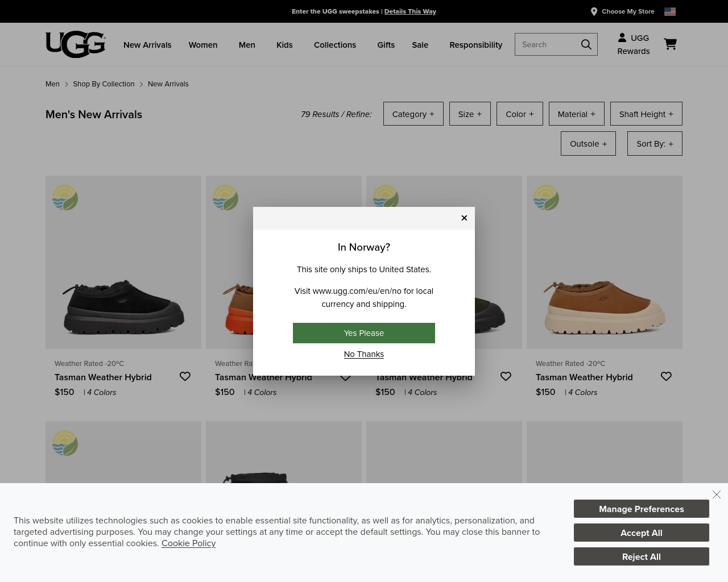Viewport: 728px width, 582px height.
Task: Favorite the first Tasman Weather Hybrid (black)
Action: (185, 376)
